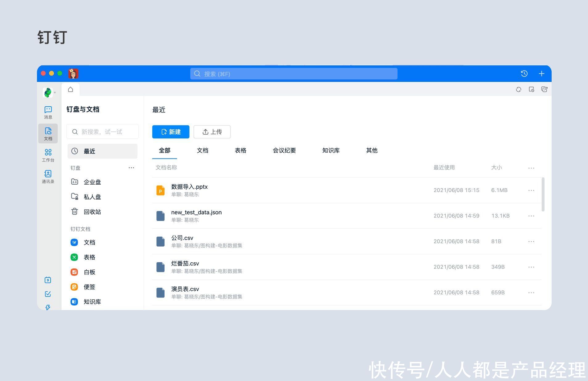This screenshot has width=588, height=381.
Task: Click the refresh icon in the tab bar
Action: (x=519, y=89)
